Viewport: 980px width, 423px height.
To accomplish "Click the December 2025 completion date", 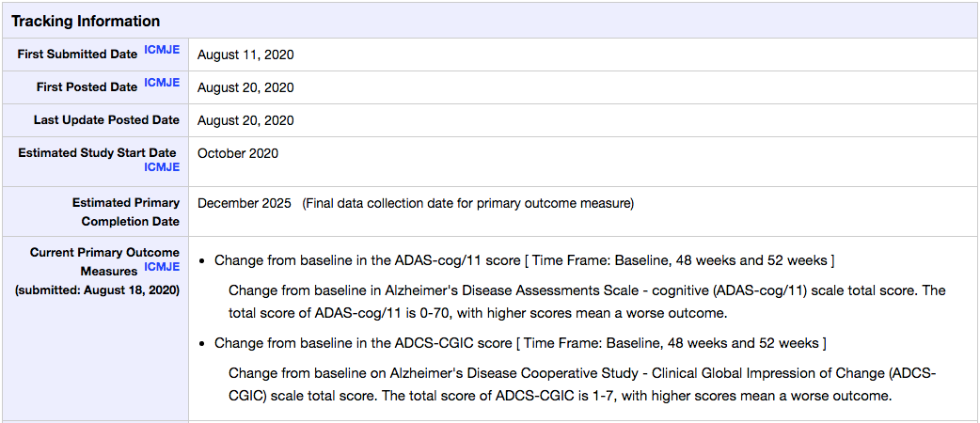I will (245, 203).
